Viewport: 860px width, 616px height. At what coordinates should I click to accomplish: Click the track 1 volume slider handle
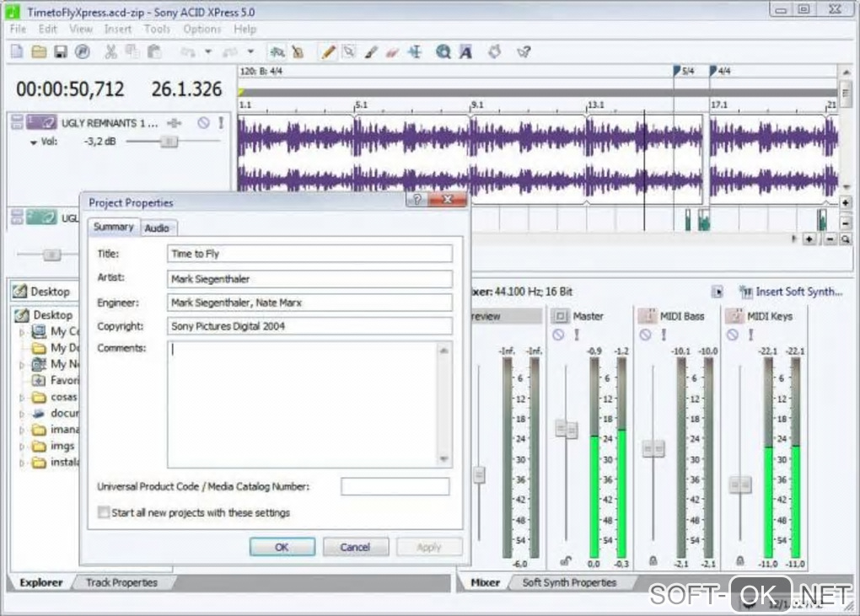click(169, 142)
